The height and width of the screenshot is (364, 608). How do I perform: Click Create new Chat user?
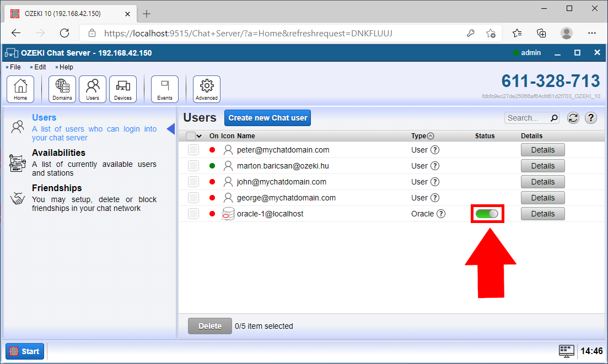click(x=267, y=118)
